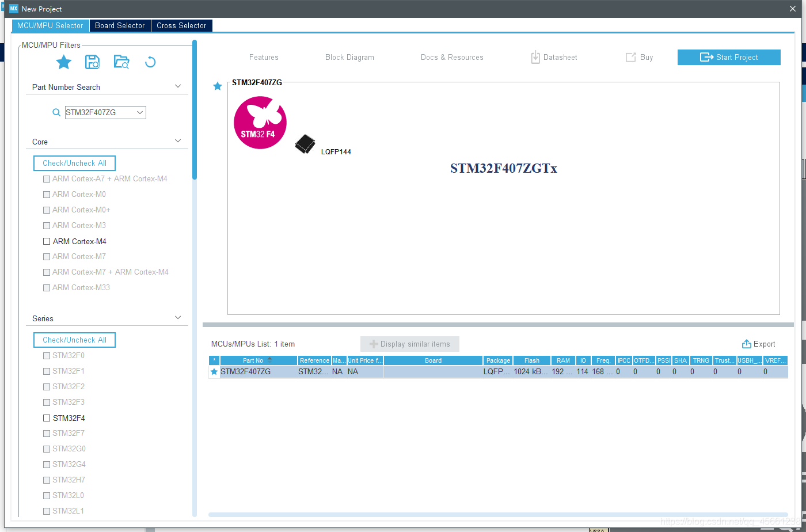Click the Datasheet download icon

(535, 57)
